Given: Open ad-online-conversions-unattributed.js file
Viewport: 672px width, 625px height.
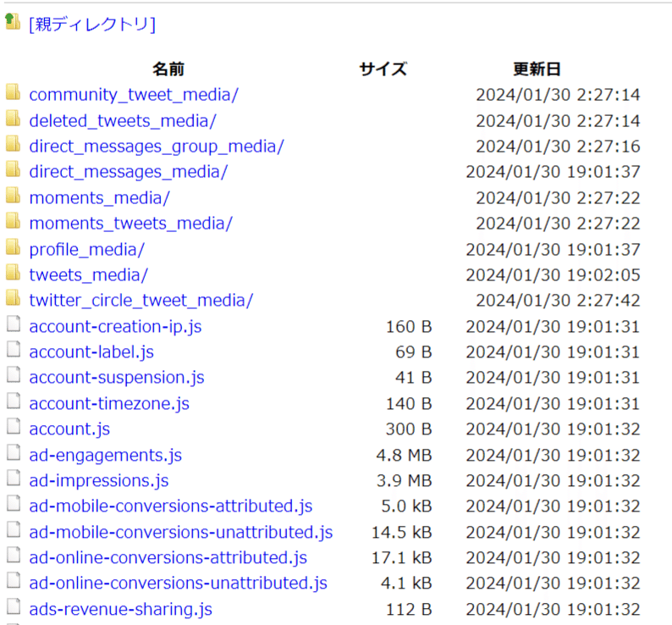Looking at the screenshot, I should pyautogui.click(x=179, y=583).
